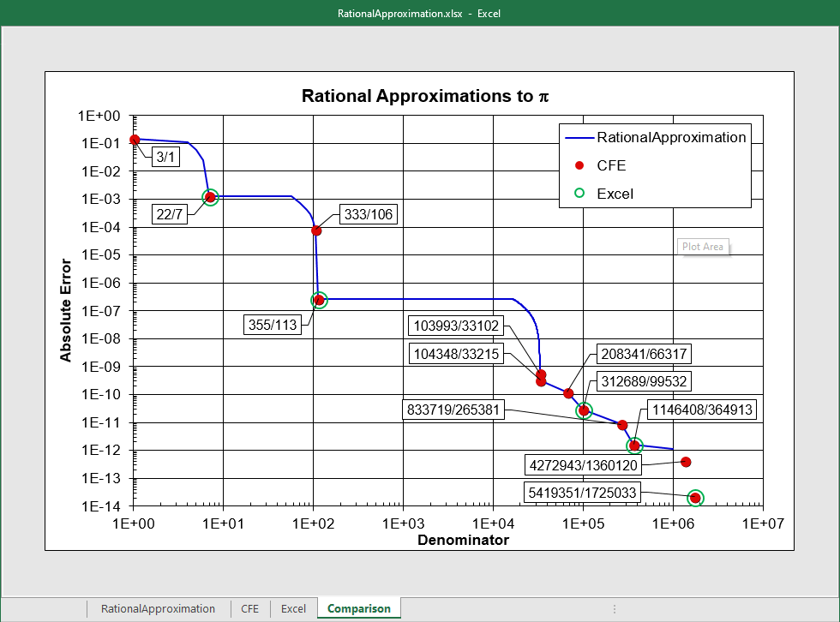840x622 pixels.
Task: Click the Plot Area indicator box
Action: point(703,246)
